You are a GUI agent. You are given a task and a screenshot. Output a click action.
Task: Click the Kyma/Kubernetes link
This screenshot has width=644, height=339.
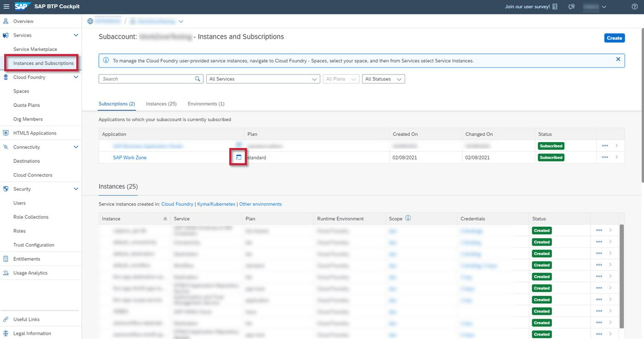(216, 204)
